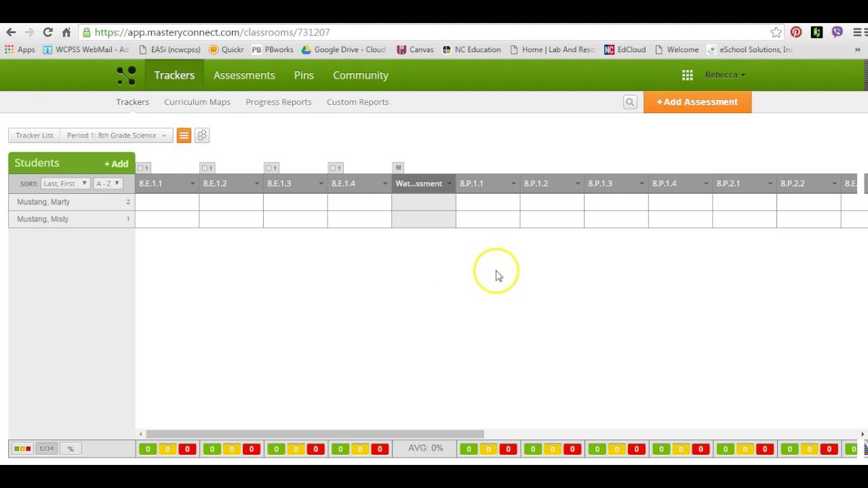This screenshot has width=868, height=488.
Task: Click assessment count badge above 8.E.1.1
Action: pyautogui.click(x=143, y=167)
